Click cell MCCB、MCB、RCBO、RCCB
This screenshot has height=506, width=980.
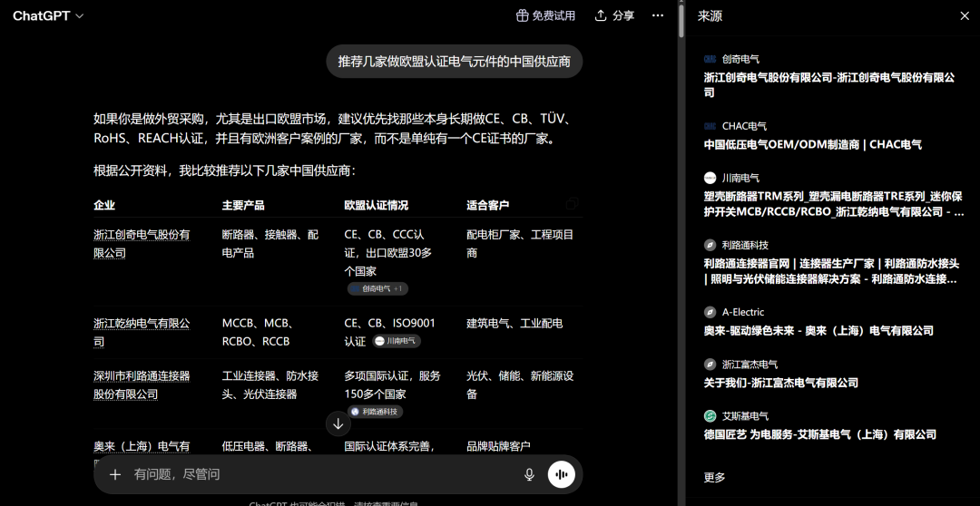(x=259, y=332)
